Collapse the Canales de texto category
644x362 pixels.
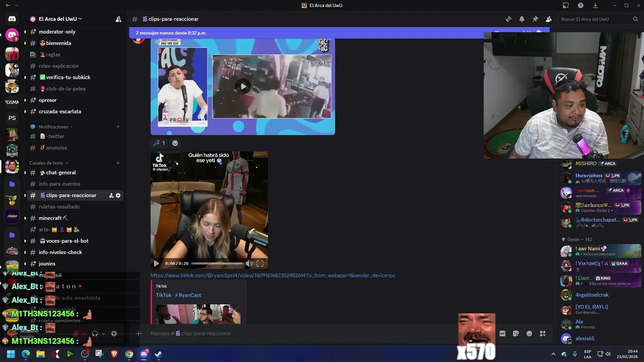[x=49, y=163]
